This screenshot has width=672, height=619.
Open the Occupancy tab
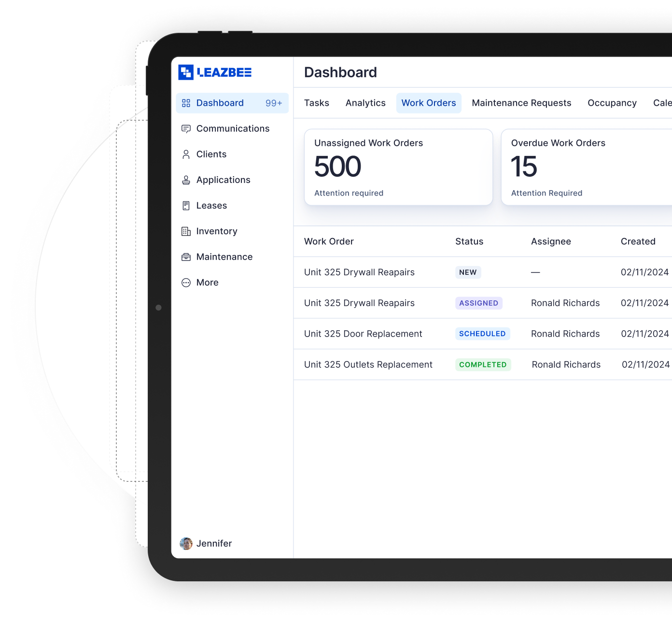point(612,103)
